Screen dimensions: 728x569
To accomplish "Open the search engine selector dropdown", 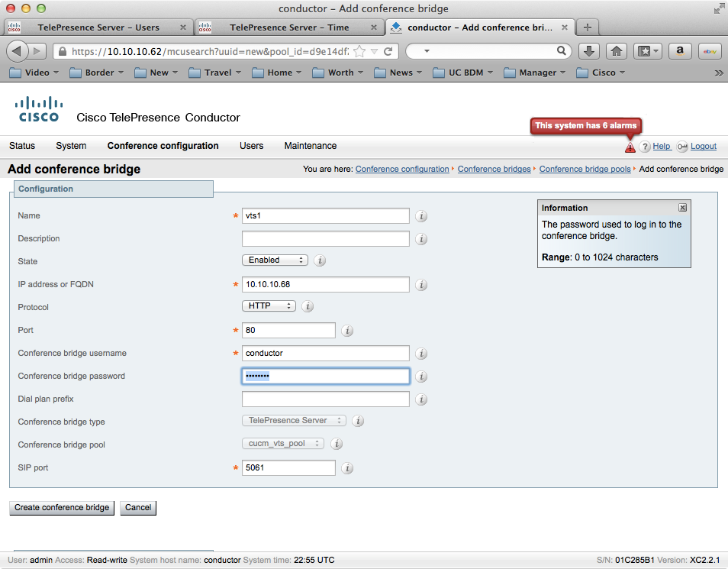I will point(427,51).
